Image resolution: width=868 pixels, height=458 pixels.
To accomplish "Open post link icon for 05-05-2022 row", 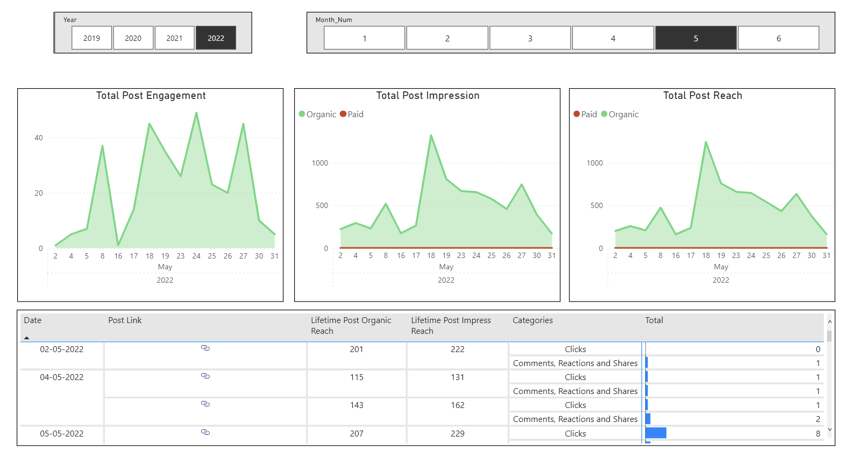I will click(205, 432).
